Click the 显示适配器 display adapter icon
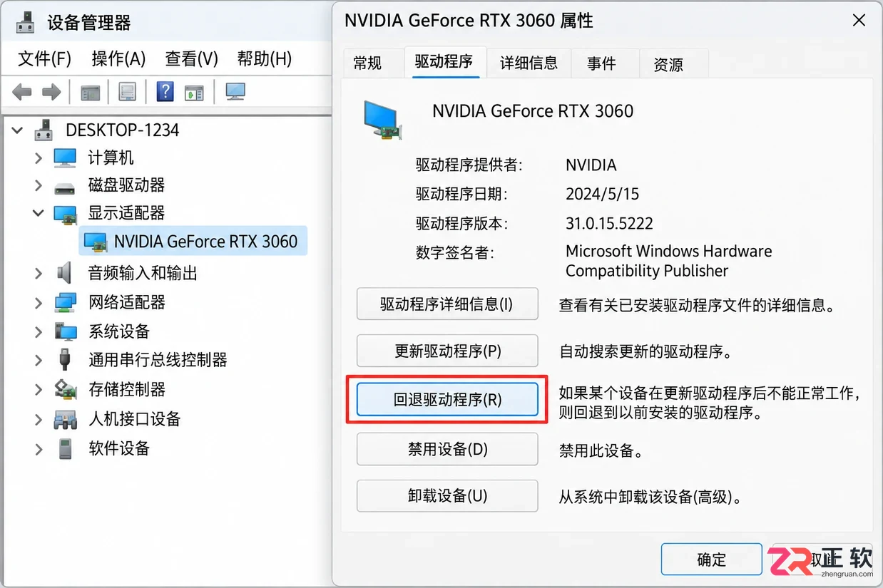 coord(65,214)
